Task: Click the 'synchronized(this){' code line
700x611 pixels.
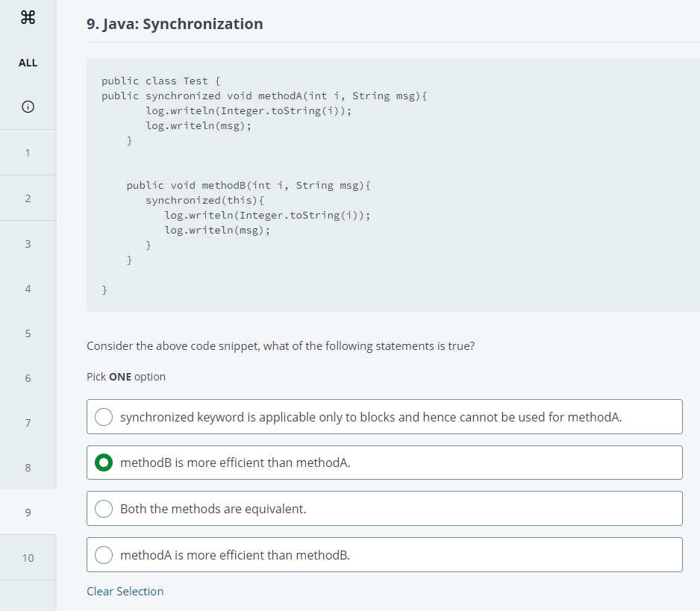Action: [205, 201]
